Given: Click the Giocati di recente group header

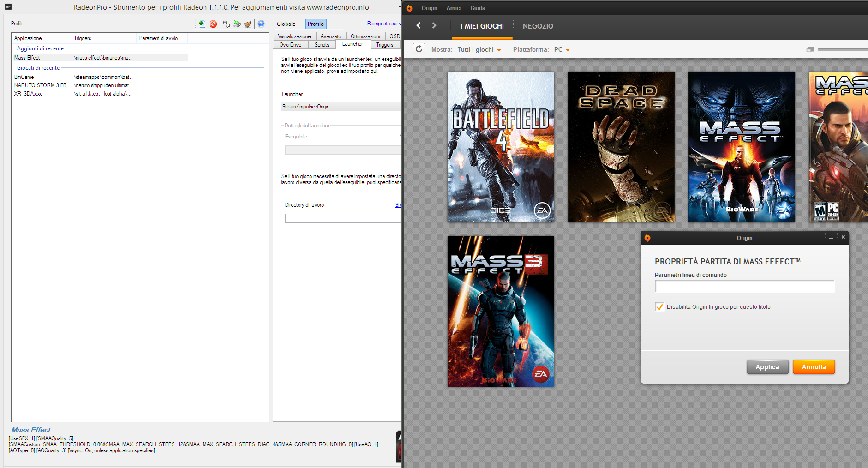Looking at the screenshot, I should coord(38,68).
